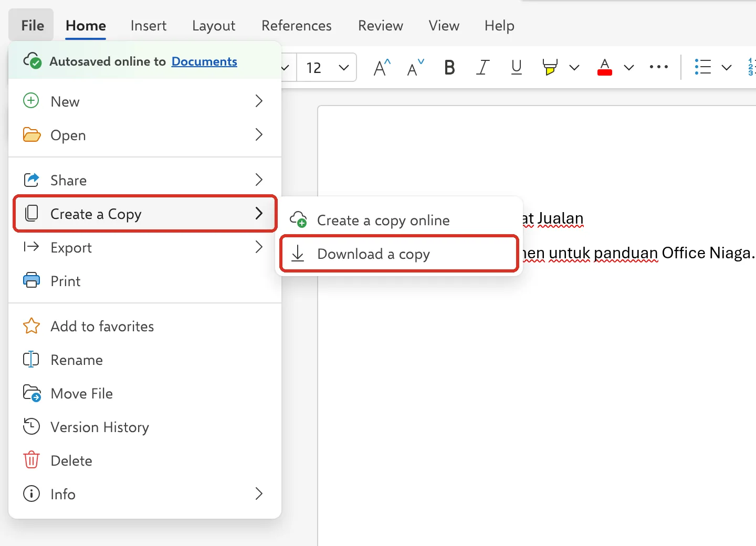Switch to the Insert tab
This screenshot has height=546, width=756.
click(x=148, y=25)
